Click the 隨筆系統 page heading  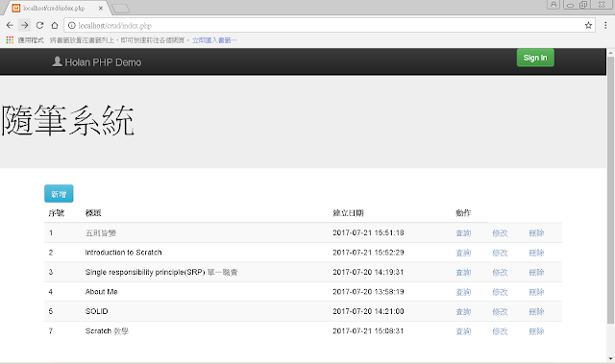tap(68, 121)
